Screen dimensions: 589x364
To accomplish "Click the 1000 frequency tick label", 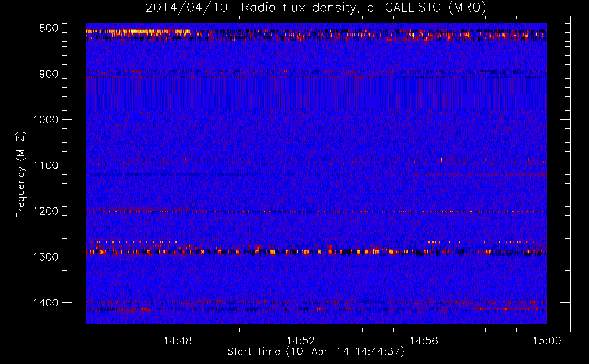I will 46,120.
